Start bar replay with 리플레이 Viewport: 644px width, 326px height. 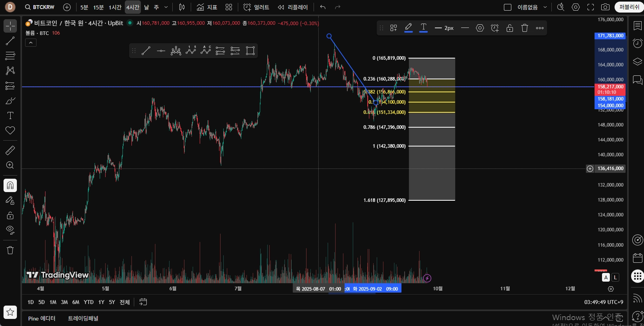[x=293, y=7]
